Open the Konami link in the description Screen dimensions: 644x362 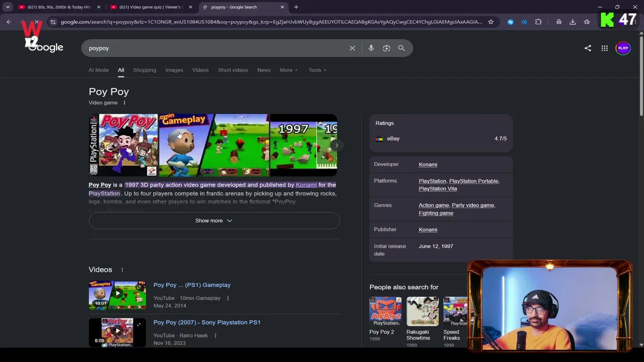click(x=306, y=185)
